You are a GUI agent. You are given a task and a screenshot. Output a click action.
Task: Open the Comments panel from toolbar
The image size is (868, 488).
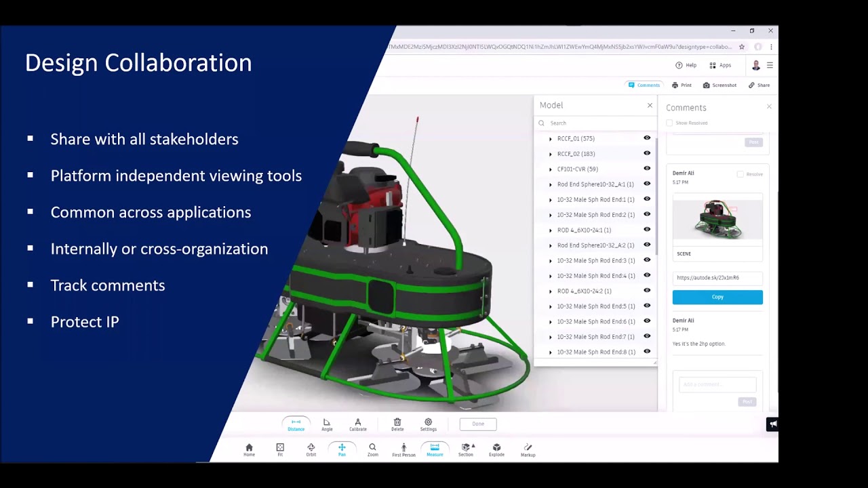(x=644, y=85)
